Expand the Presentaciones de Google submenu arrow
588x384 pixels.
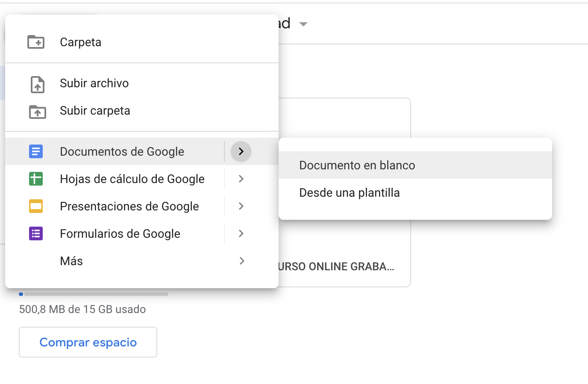click(x=241, y=206)
